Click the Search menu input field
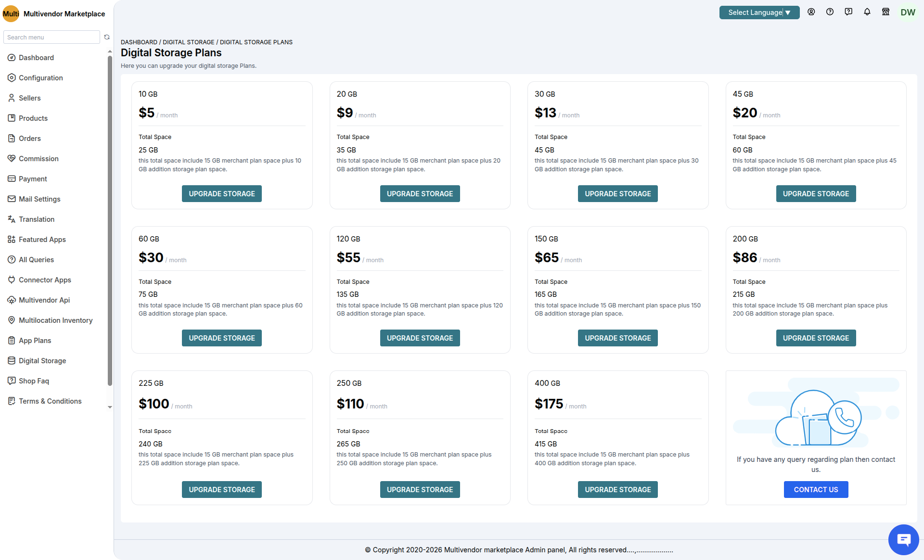The image size is (924, 560). click(51, 37)
